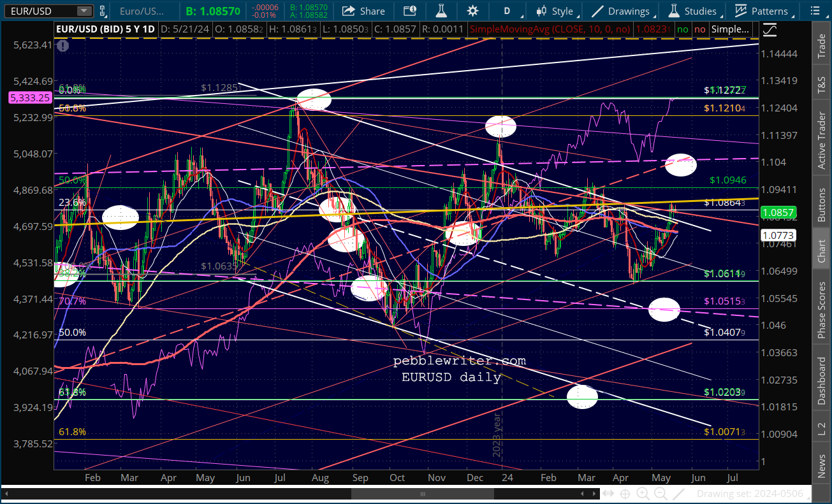Click the truncated 'Simple...' study label
Viewport: 832px width, 504px height.
tap(731, 29)
